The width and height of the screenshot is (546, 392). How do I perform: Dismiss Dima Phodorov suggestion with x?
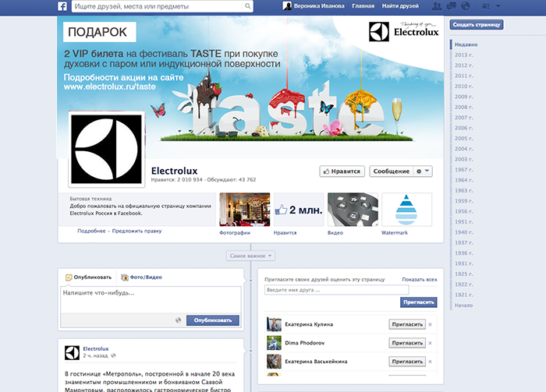[x=430, y=343]
